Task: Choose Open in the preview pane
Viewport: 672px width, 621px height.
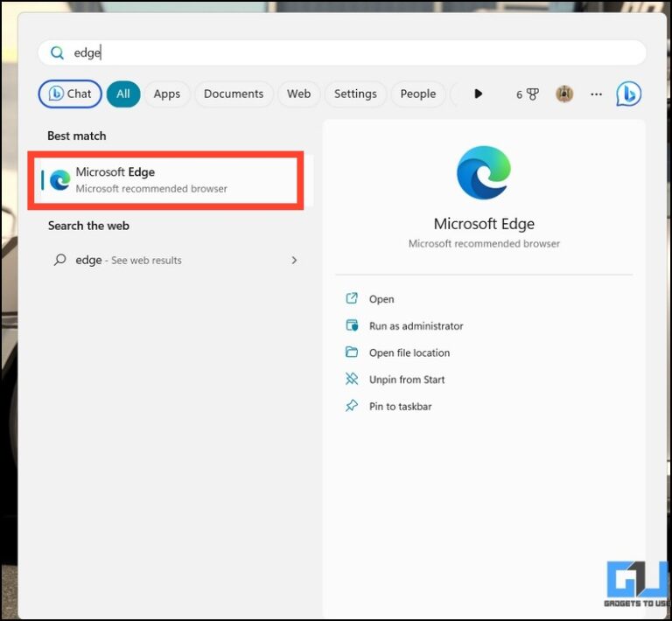Action: click(381, 299)
